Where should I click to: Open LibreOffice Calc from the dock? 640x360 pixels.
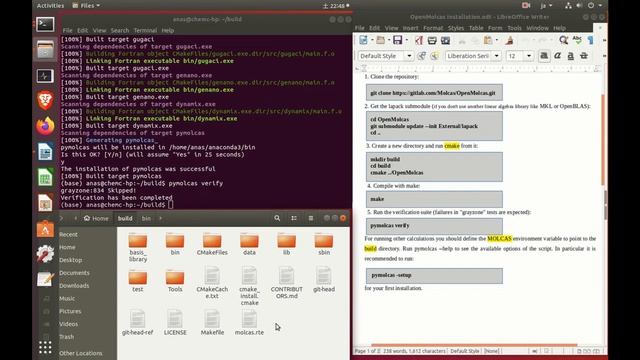click(45, 178)
